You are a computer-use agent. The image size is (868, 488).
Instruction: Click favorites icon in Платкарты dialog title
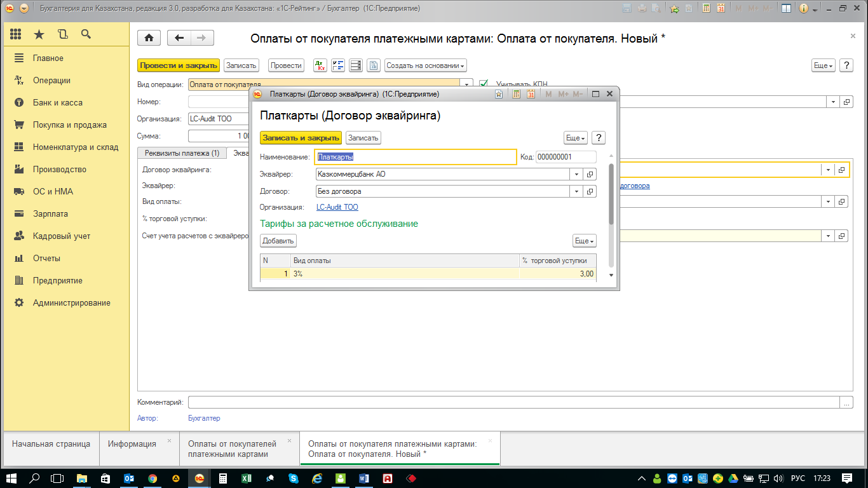(x=499, y=94)
